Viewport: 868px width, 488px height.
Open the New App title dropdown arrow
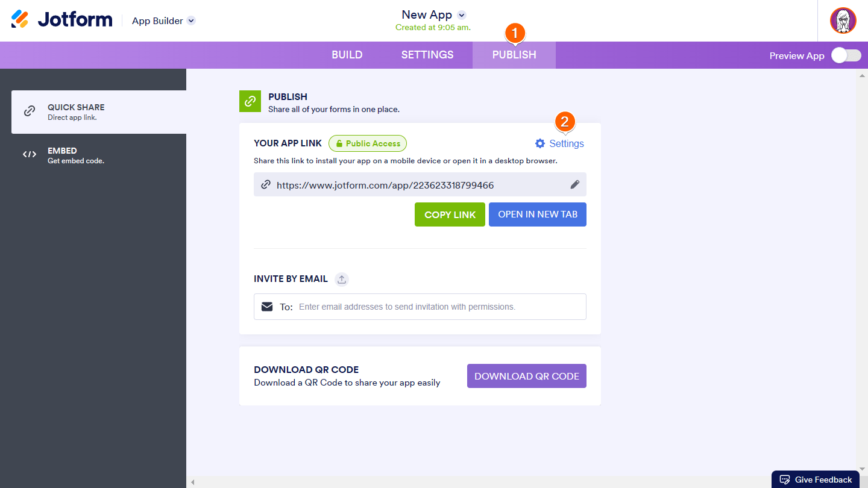(x=462, y=15)
